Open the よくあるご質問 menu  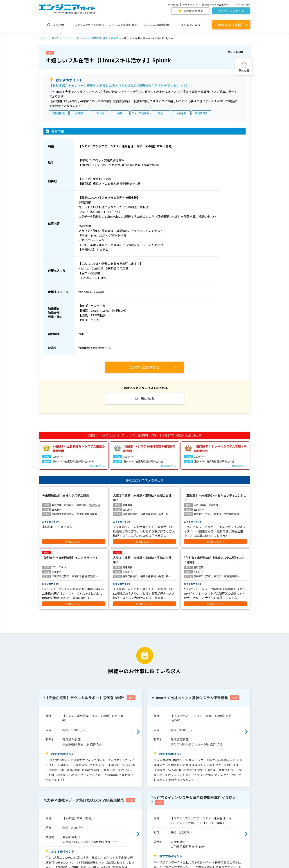[x=190, y=25]
